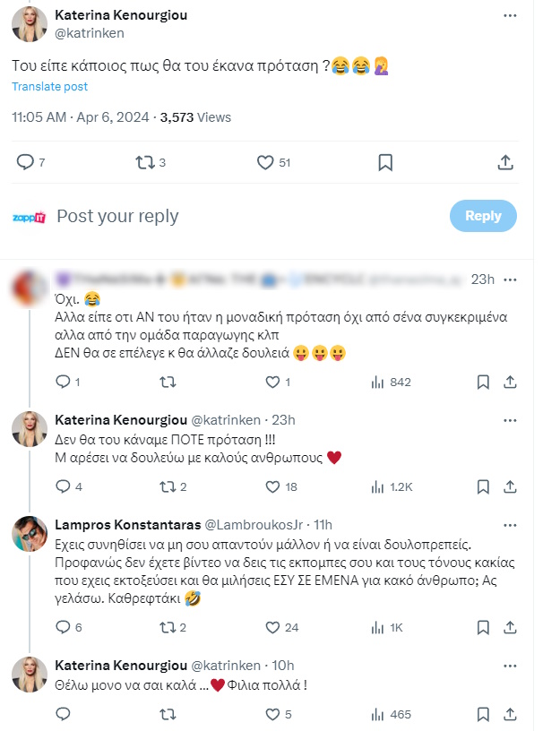Share the last reply with 465 views
Viewport: 560px width, 731px height.
(510, 714)
